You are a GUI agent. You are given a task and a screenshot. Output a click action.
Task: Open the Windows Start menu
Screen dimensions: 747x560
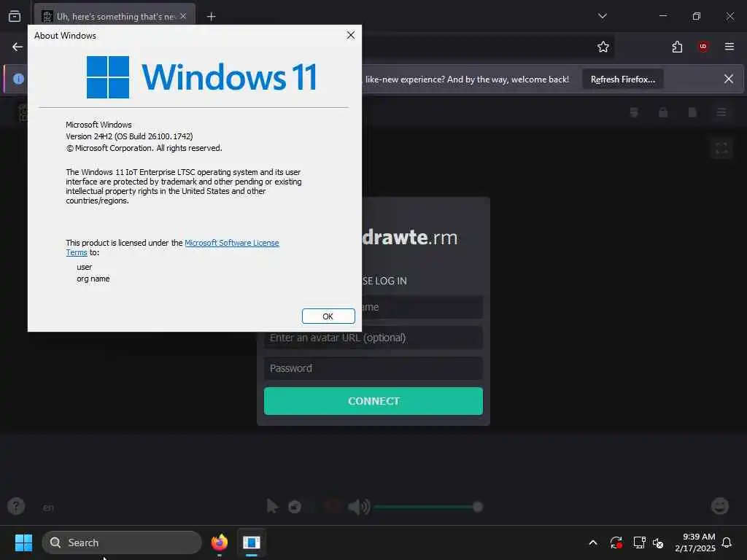(x=23, y=542)
